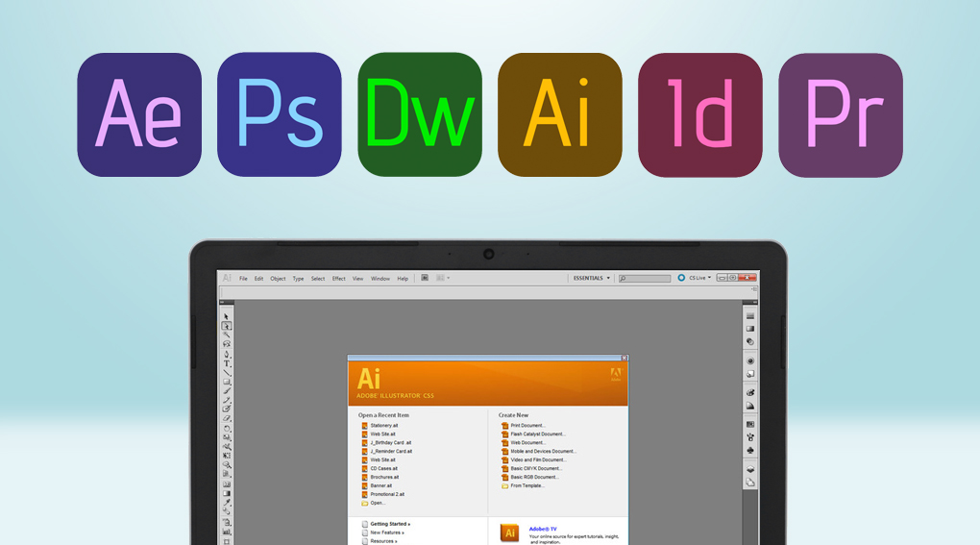
Task: Open the Window menu
Action: [380, 279]
